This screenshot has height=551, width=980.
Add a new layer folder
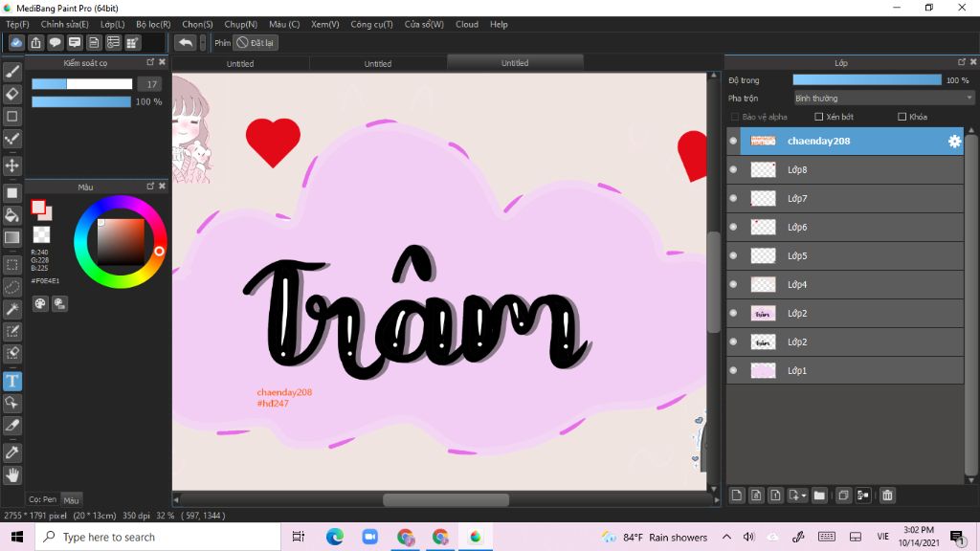(x=819, y=496)
